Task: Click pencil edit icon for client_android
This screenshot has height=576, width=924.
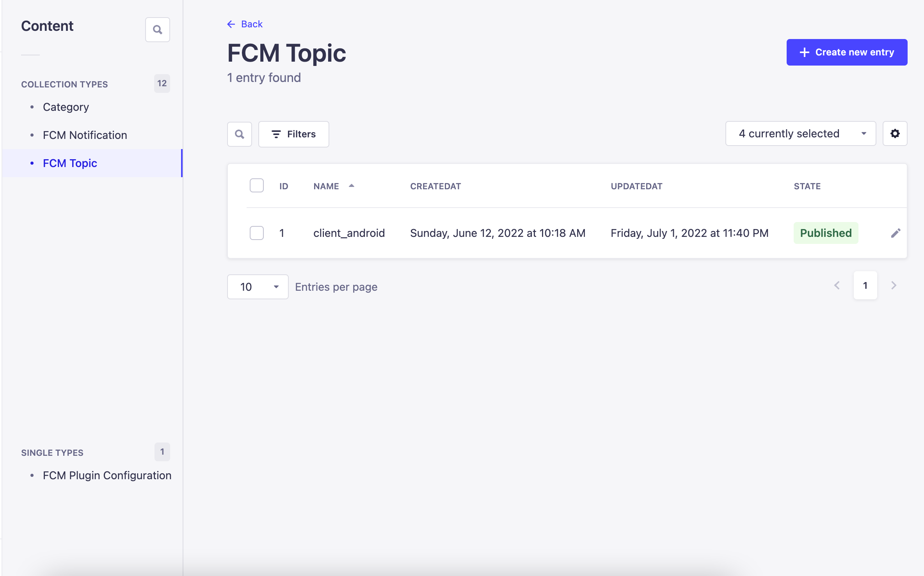Action: pyautogui.click(x=896, y=233)
